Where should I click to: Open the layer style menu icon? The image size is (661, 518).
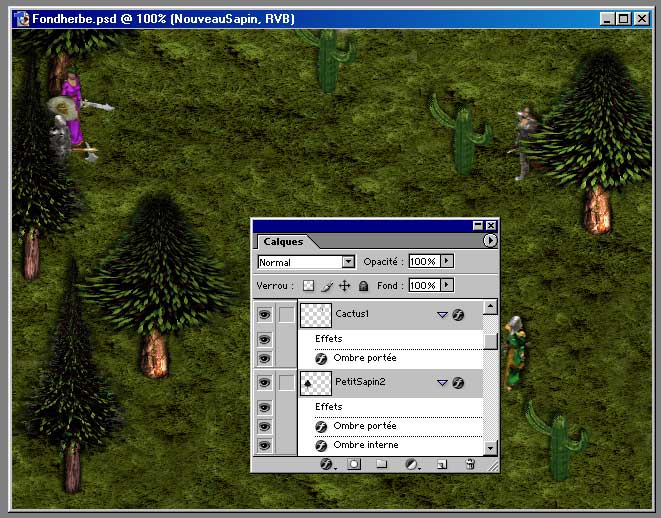[x=327, y=464]
